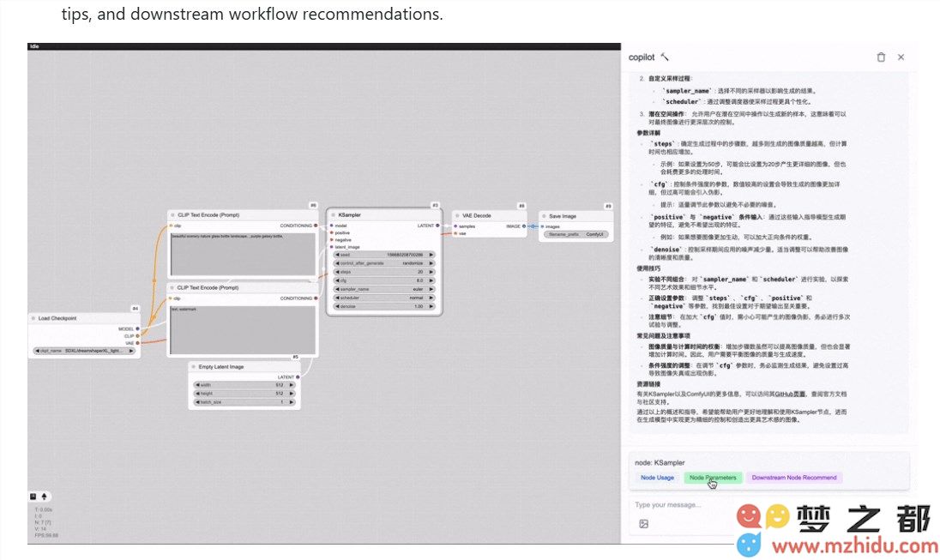Click the upper CONDITIONING output port
The image size is (940, 560).
coord(316,226)
